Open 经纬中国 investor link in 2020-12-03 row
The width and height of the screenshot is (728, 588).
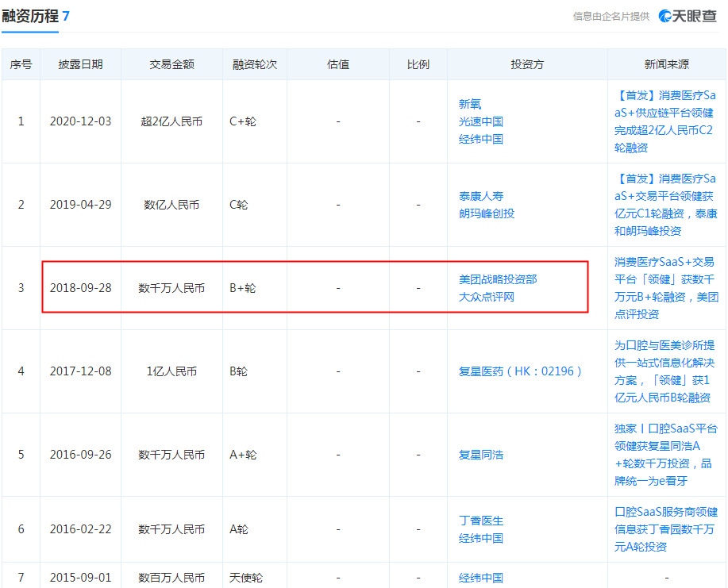coord(481,139)
